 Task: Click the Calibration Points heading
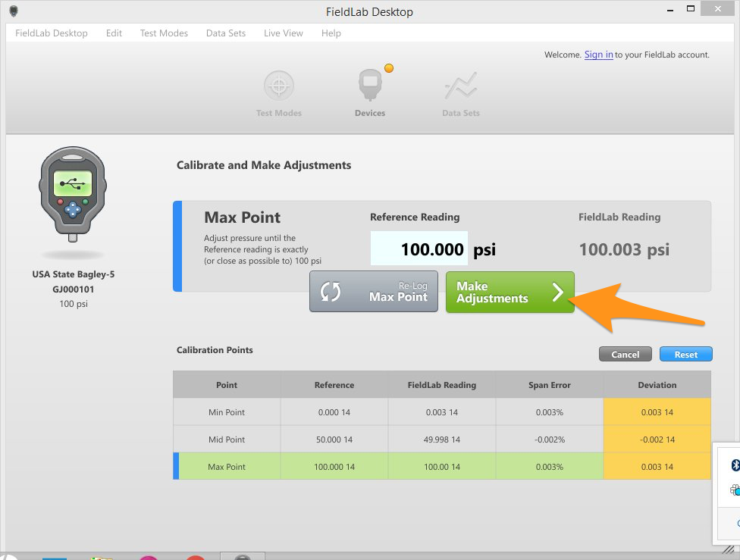[x=215, y=350]
